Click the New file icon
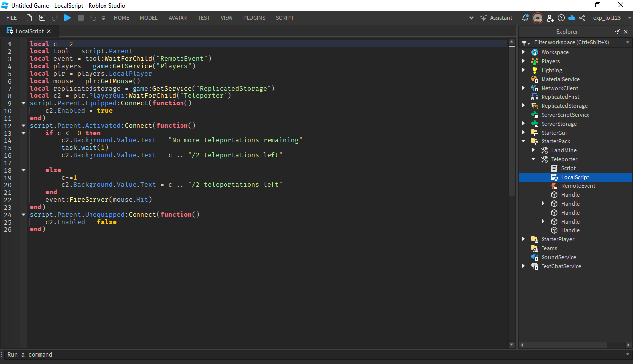Viewport: 633px width, 364px height. [29, 18]
